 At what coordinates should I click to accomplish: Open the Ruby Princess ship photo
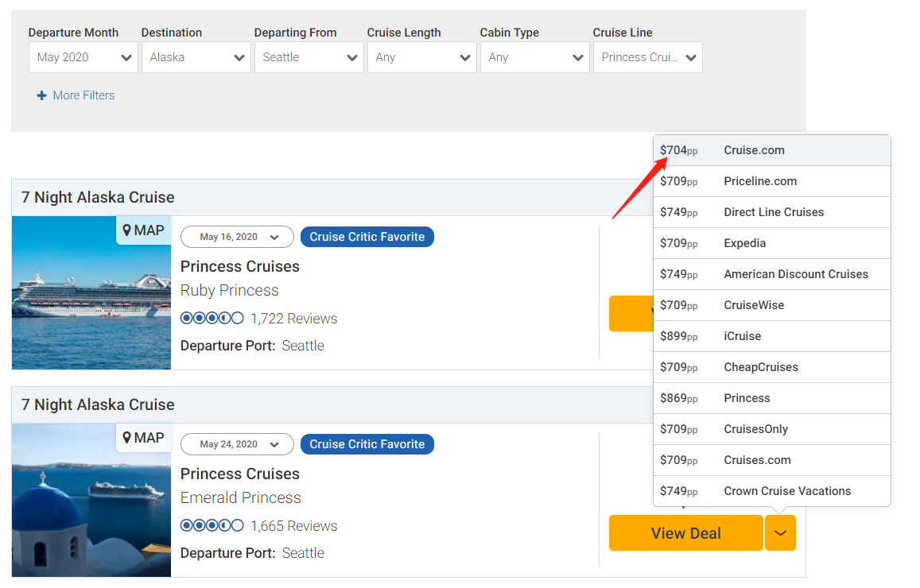click(91, 293)
